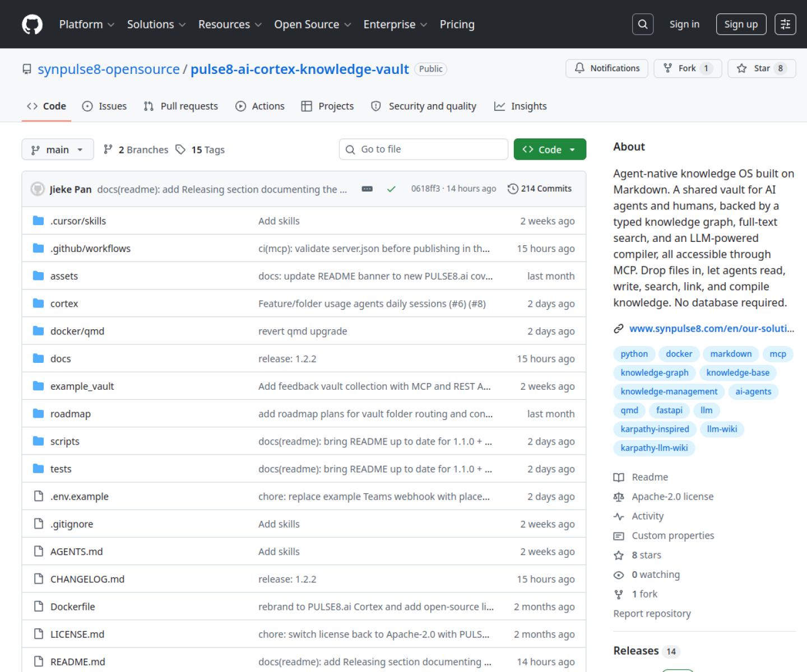Click the python topic tag
The width and height of the screenshot is (807, 672).
pyautogui.click(x=634, y=354)
